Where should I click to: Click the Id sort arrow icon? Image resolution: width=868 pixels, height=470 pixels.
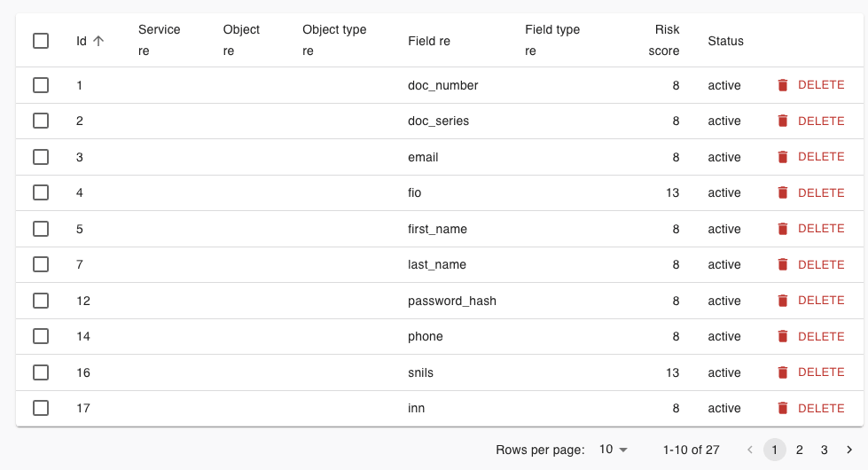point(98,41)
